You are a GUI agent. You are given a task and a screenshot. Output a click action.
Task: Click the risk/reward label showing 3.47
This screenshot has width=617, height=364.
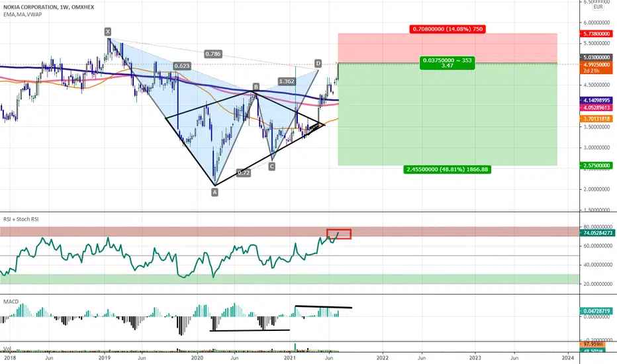447,63
